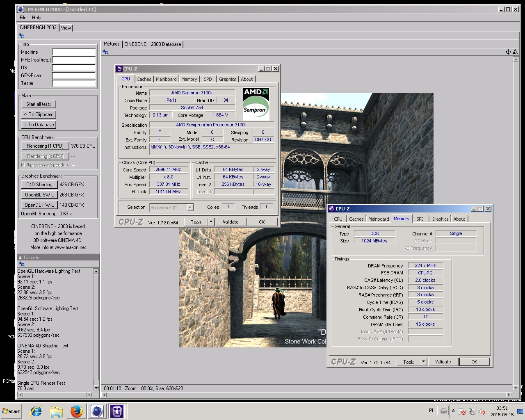525x420 pixels.
Task: Click the pin icon under the Pictures tab
Action: coord(105,52)
